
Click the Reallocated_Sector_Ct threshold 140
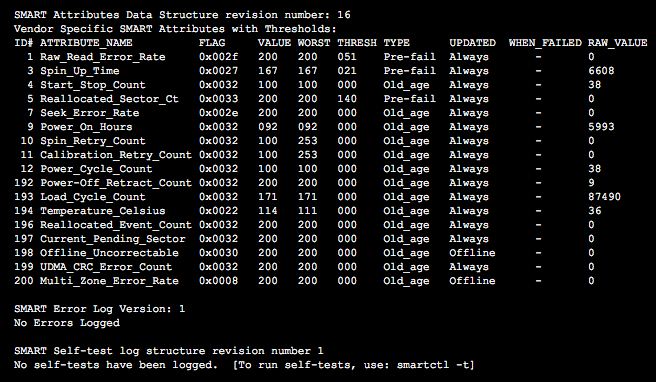[x=347, y=99]
